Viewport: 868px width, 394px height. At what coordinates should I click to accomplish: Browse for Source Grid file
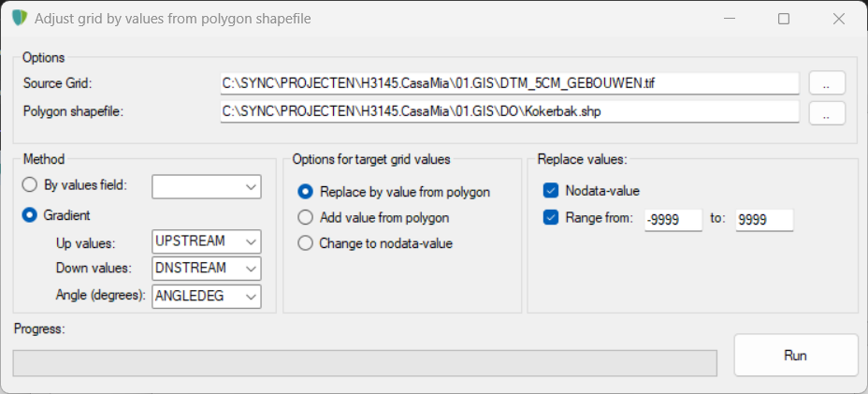tap(827, 83)
